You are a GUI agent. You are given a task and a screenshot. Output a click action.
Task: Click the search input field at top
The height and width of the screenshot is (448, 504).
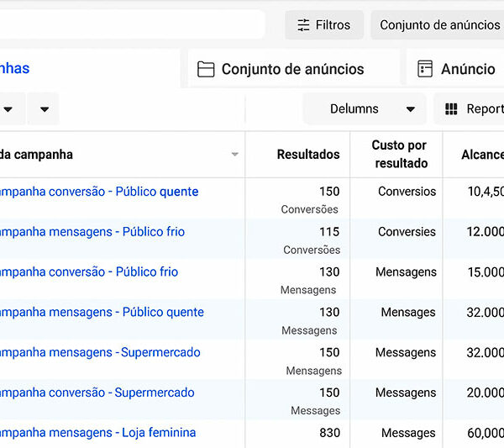(132, 24)
